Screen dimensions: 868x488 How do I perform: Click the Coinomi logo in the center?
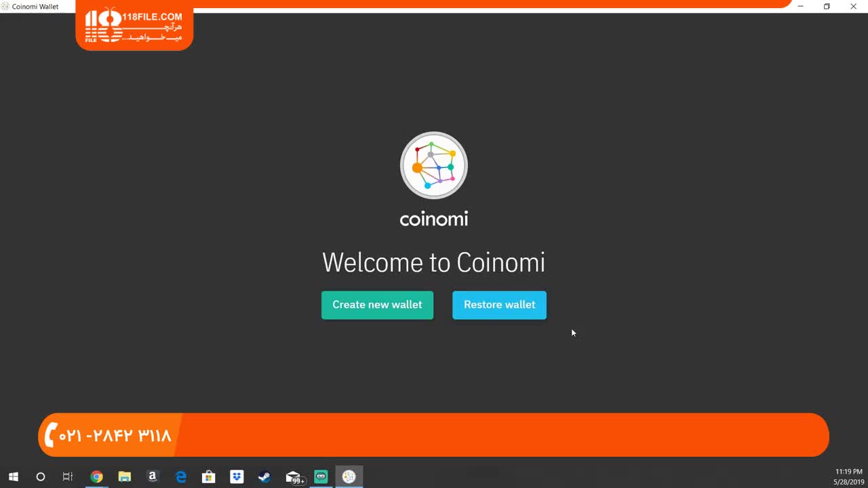click(x=433, y=165)
